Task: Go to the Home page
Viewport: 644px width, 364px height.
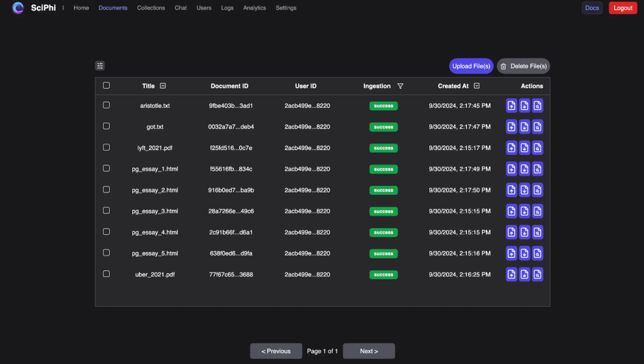Action: tap(81, 8)
